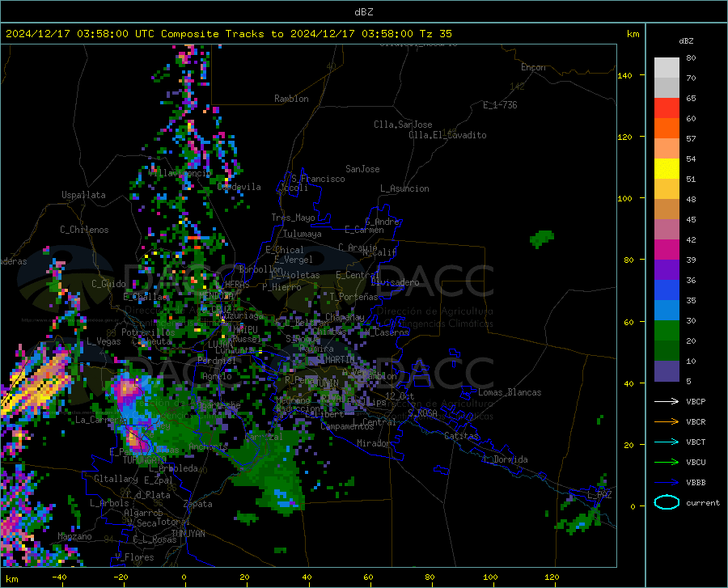Click the cyan 'current' ellipse symbol
This screenshot has height=588, width=728.
click(667, 502)
